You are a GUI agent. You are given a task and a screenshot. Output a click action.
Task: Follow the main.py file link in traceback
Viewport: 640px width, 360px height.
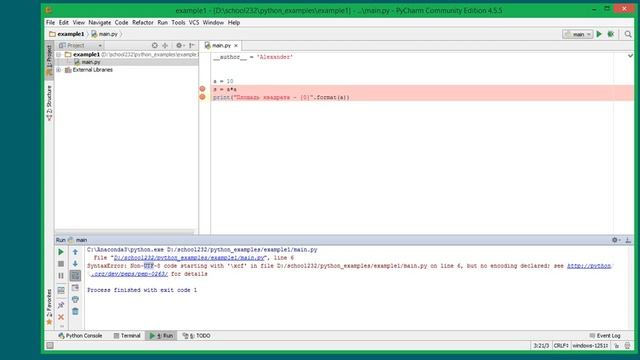[189, 258]
